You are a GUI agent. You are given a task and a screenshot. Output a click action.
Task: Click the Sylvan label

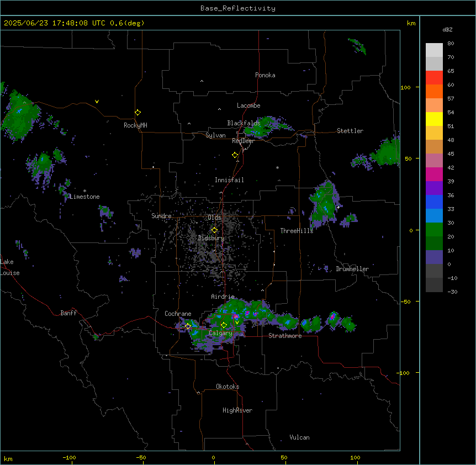(x=215, y=135)
